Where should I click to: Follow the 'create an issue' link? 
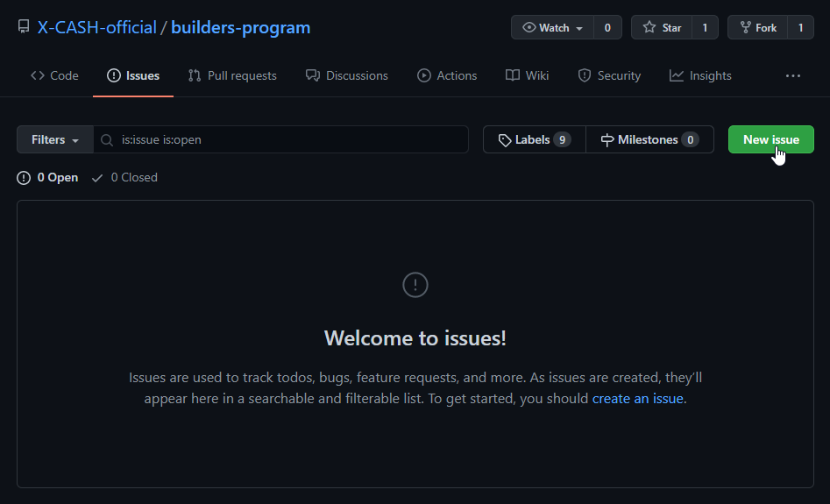coord(637,398)
